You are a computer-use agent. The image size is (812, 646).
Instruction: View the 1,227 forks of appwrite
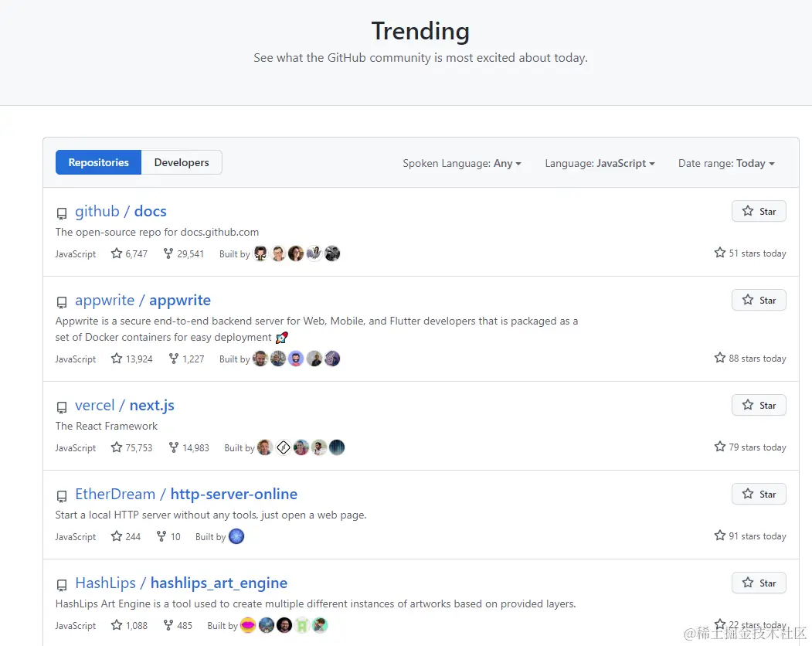[x=186, y=359]
